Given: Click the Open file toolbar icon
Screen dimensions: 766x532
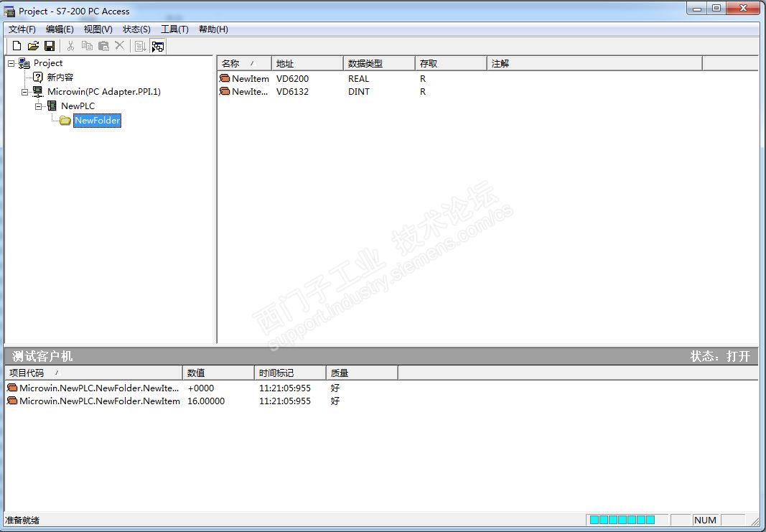Looking at the screenshot, I should coord(33,46).
